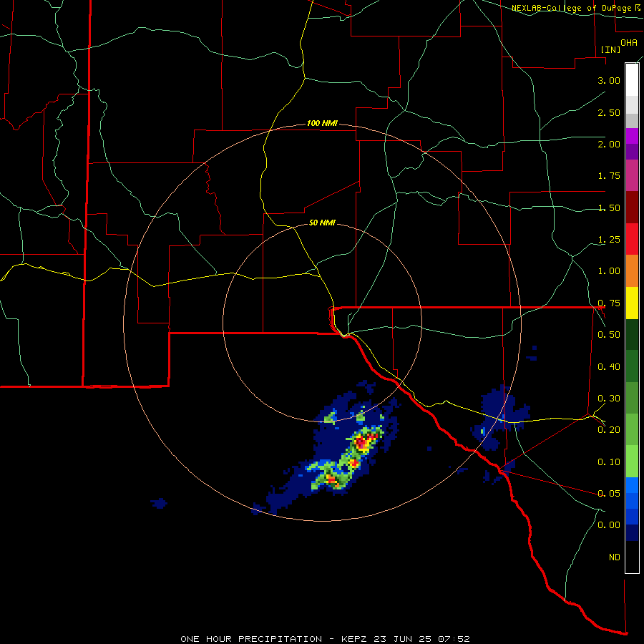Click the 0.00 legend value
Image resolution: width=644 pixels, height=644 pixels.
pos(609,525)
